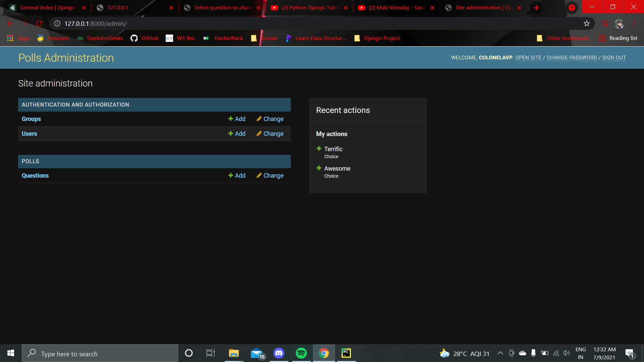Reload the page with the refresh icon
This screenshot has height=362, width=644.
39,23
